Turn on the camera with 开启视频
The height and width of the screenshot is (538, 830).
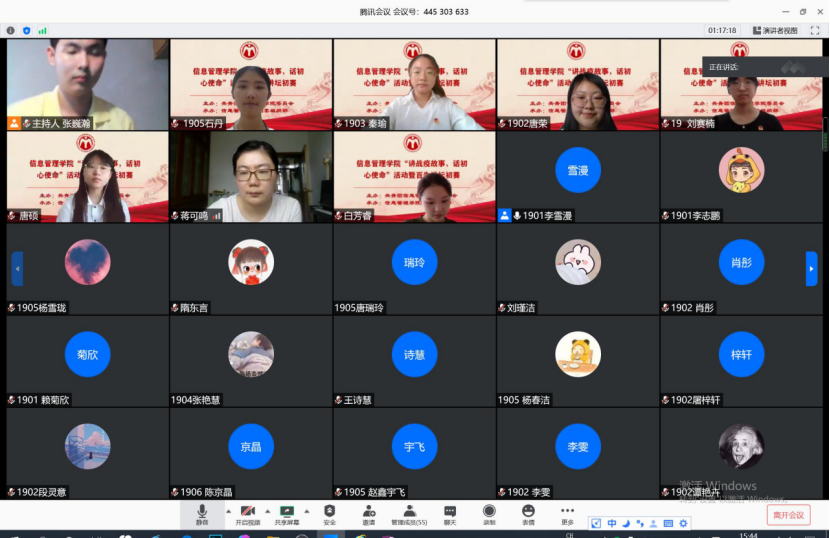[247, 513]
